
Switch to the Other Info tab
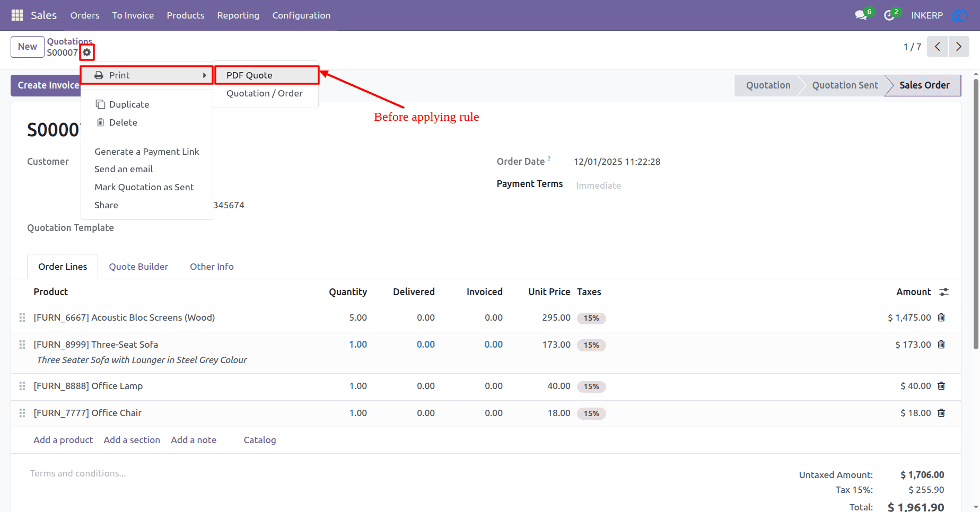(212, 267)
